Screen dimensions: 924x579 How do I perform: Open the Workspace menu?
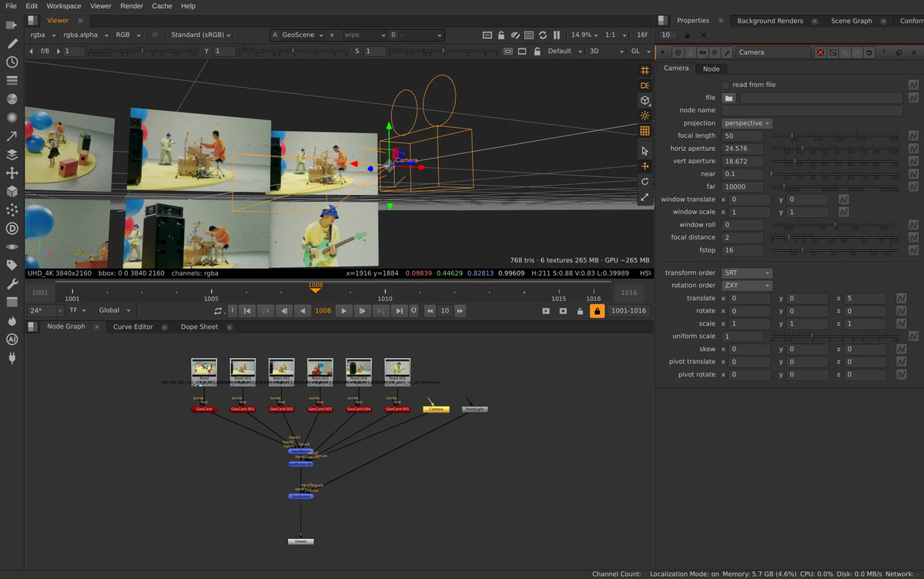point(64,6)
